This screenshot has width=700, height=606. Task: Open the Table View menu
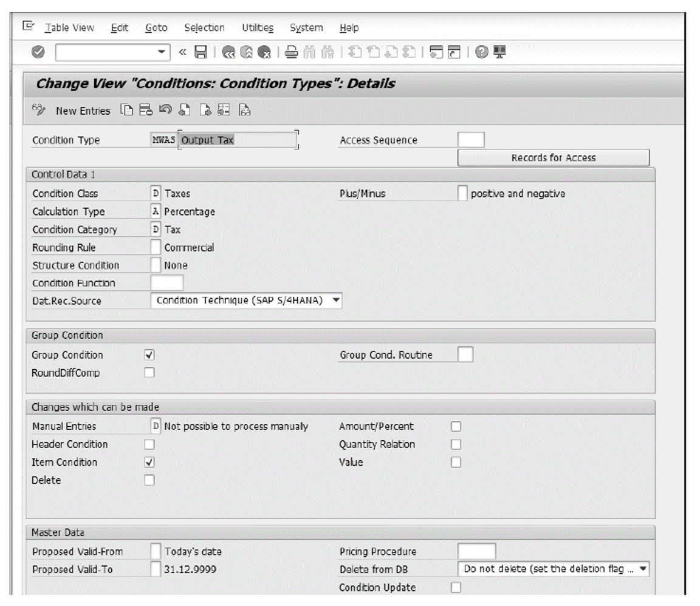[x=70, y=28]
